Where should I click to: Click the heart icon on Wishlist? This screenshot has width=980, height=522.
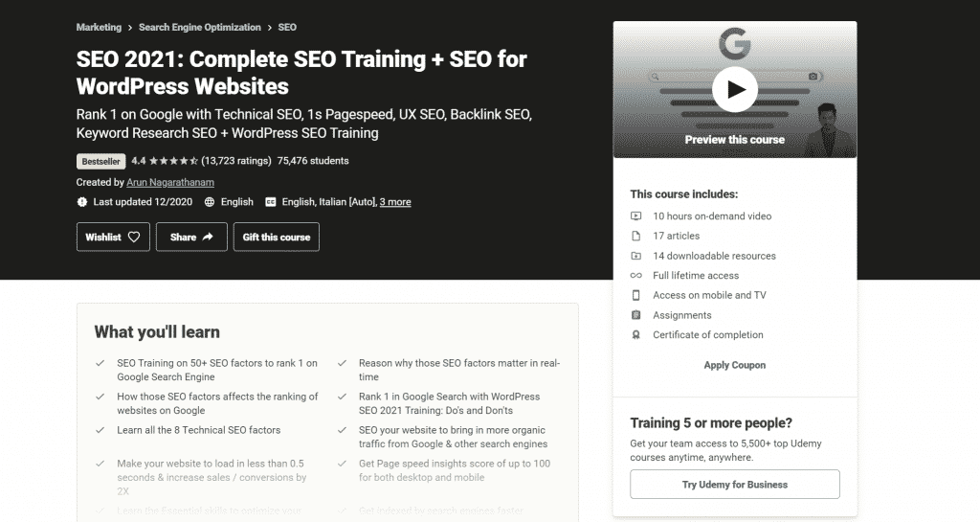(134, 237)
